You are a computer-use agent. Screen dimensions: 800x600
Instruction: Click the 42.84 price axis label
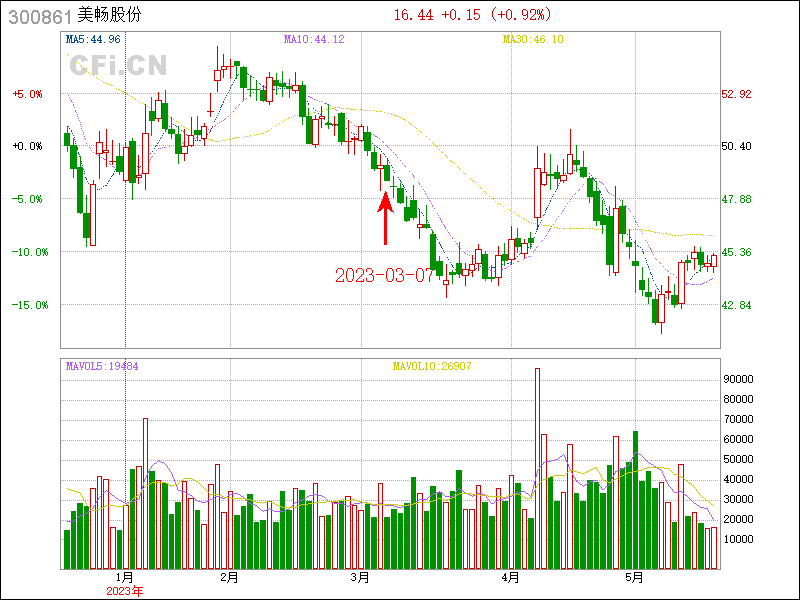tap(737, 306)
